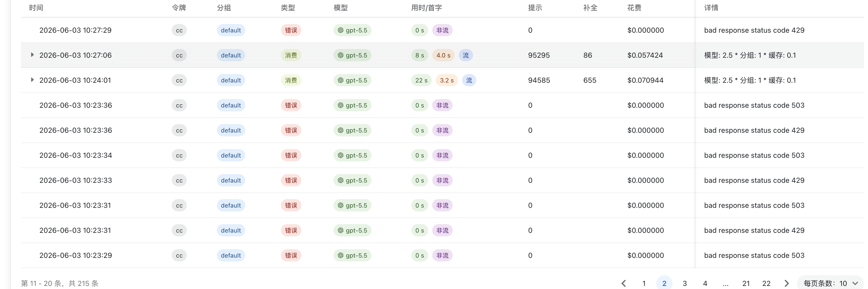Open page 1 of results
868x289 pixels.
pyautogui.click(x=644, y=283)
